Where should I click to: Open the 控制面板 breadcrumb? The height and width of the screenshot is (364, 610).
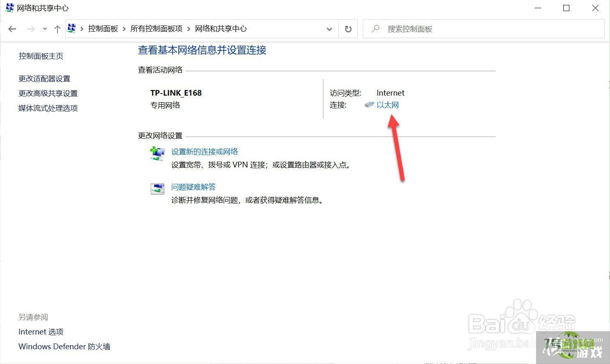[103, 29]
